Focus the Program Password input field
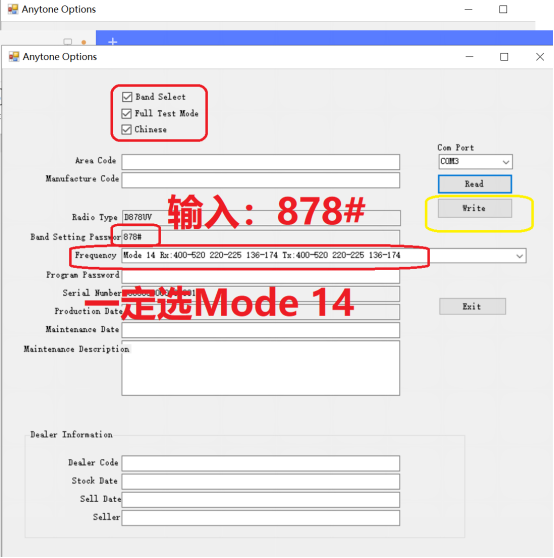 click(260, 277)
